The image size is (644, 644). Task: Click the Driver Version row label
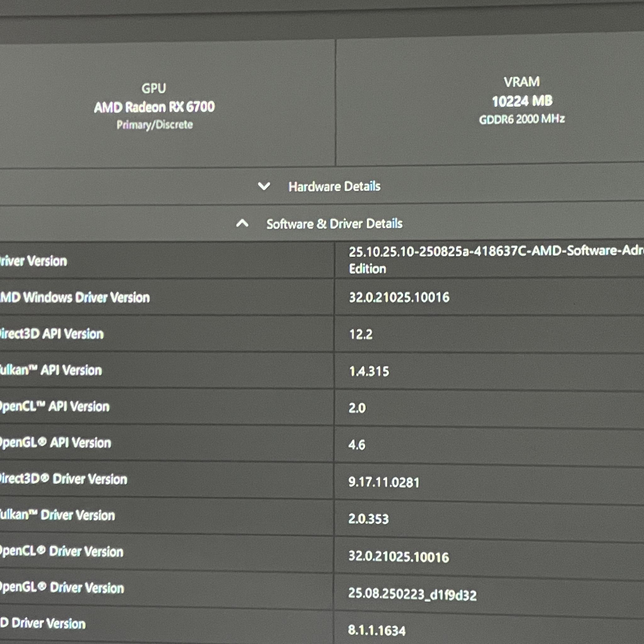click(x=33, y=261)
